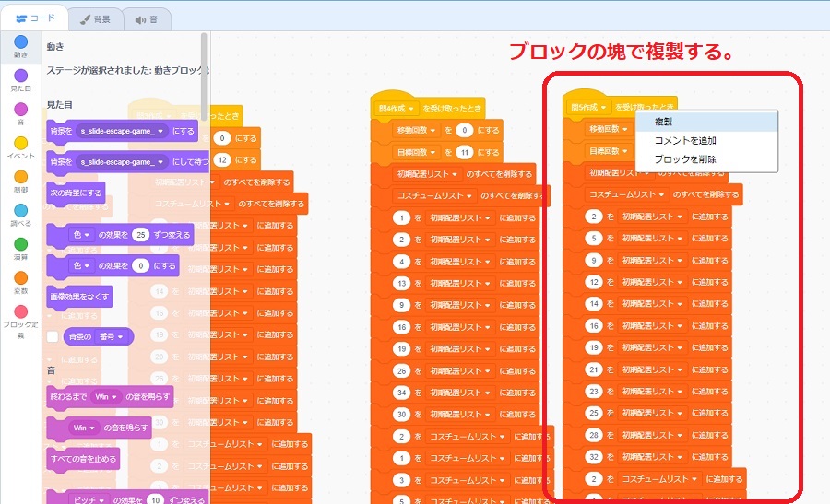Screen dimensions: 830x504
Task: Click the Win の音を鳴らす block
Action: [x=99, y=428]
